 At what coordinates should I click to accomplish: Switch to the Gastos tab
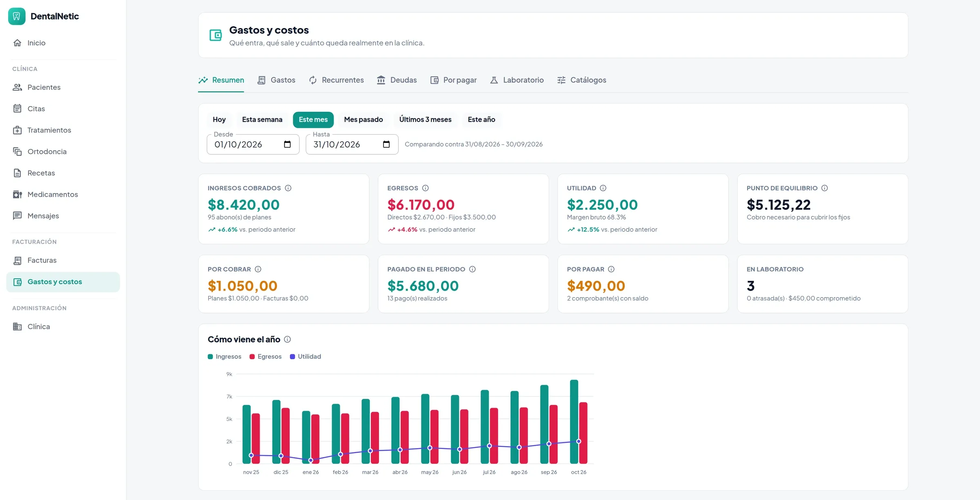(x=276, y=80)
